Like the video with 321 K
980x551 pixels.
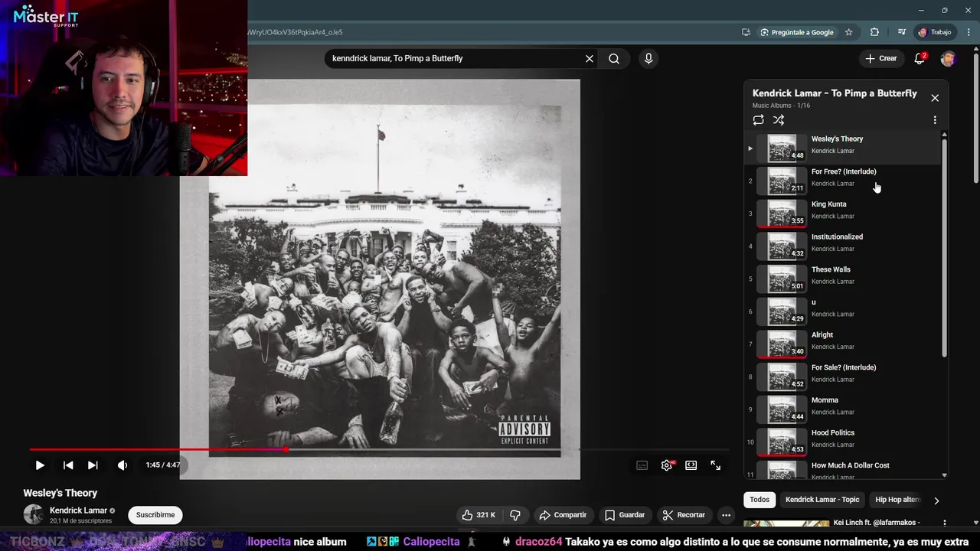479,515
